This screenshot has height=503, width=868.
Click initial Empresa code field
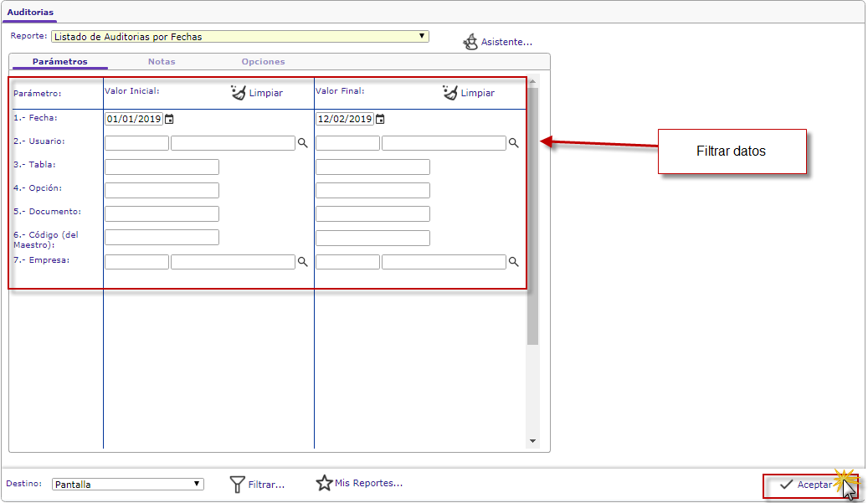pos(136,262)
